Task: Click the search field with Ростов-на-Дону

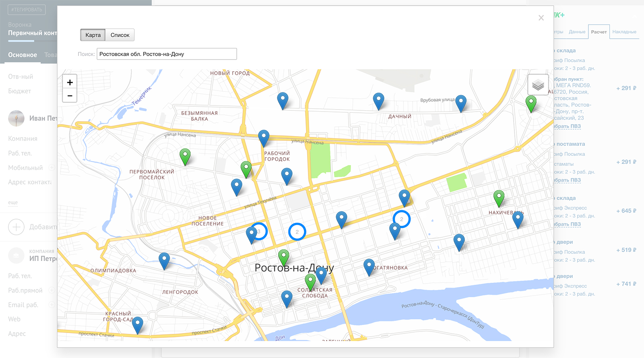Action: tap(167, 54)
